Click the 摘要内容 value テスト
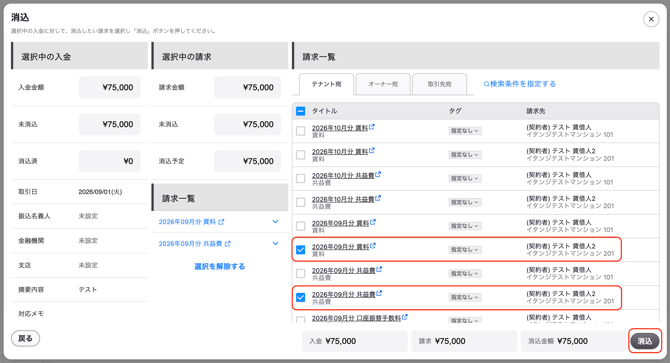670x363 pixels. point(88,290)
